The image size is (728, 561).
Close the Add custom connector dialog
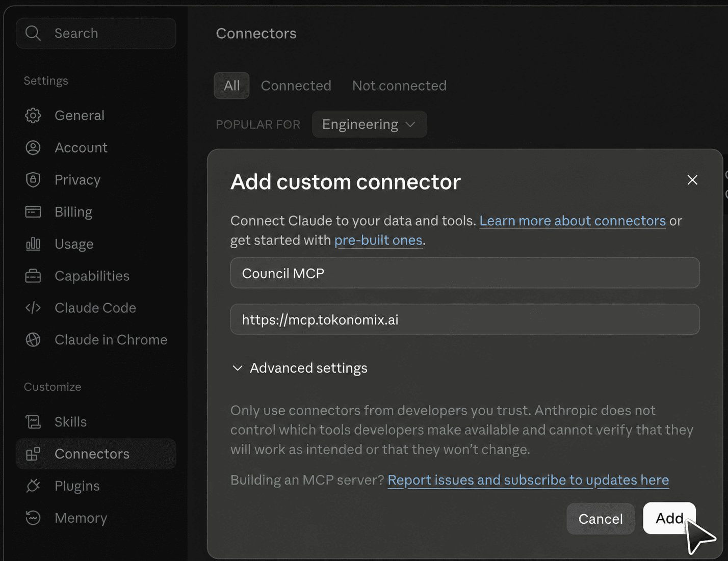pos(692,180)
